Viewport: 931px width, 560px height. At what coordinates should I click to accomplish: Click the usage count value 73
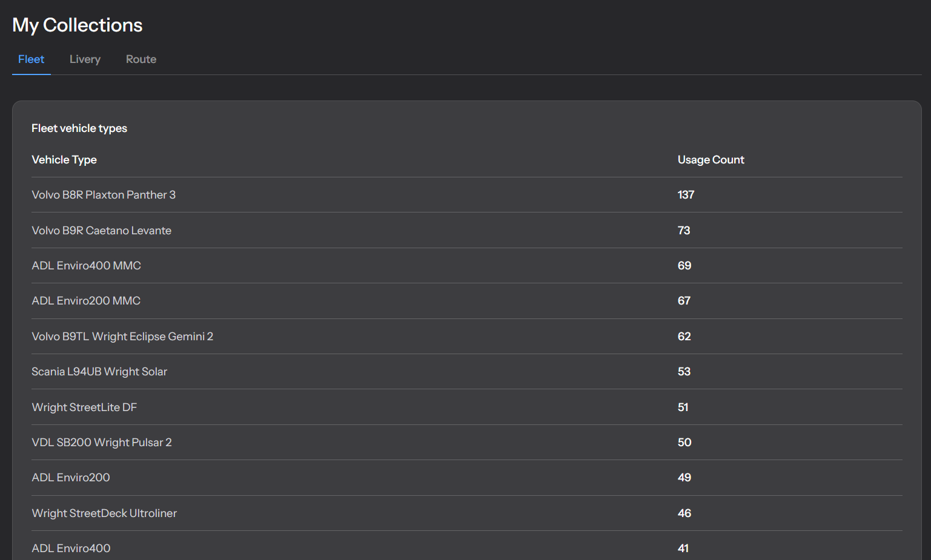[684, 231]
